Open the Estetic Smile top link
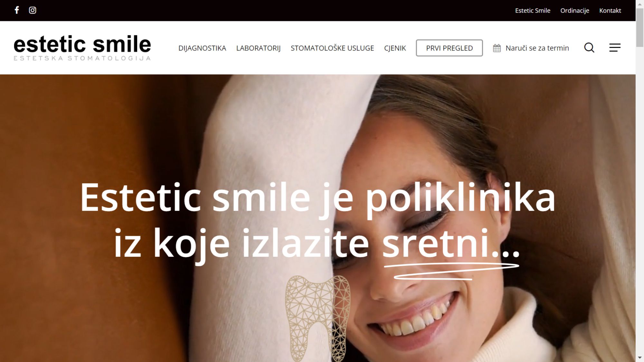The width and height of the screenshot is (644, 362). click(533, 11)
